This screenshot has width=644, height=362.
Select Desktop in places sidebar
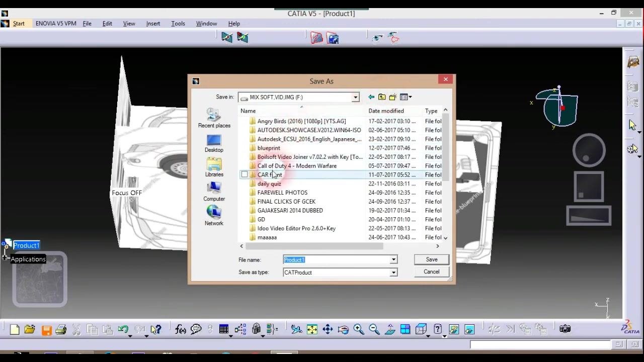[214, 143]
